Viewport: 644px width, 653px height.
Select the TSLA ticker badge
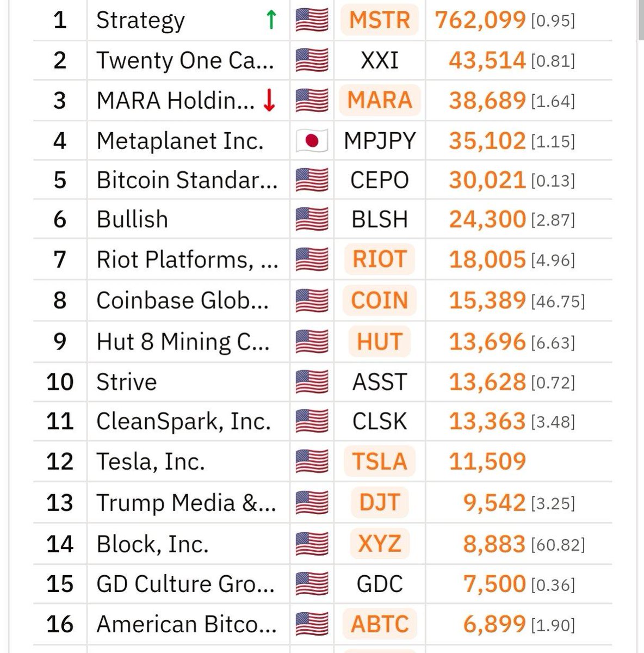pos(380,461)
